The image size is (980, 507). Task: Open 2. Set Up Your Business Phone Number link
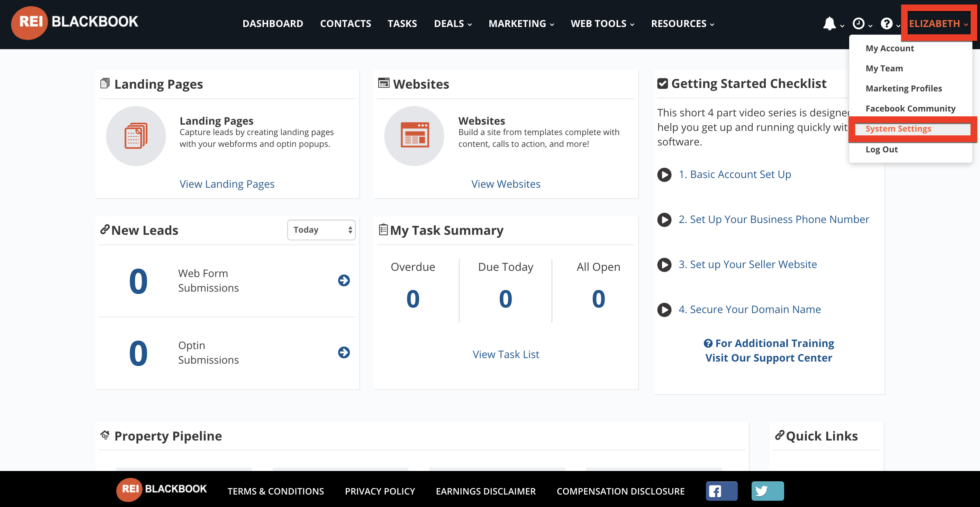point(774,219)
